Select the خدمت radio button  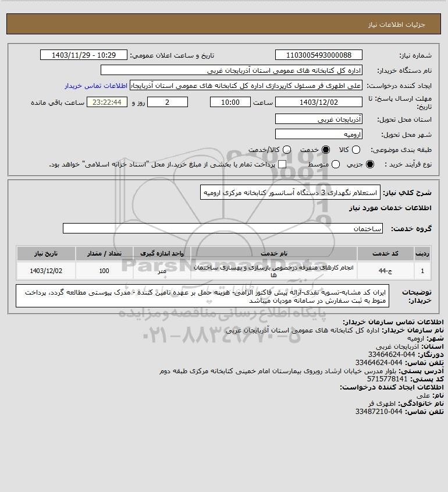326,150
